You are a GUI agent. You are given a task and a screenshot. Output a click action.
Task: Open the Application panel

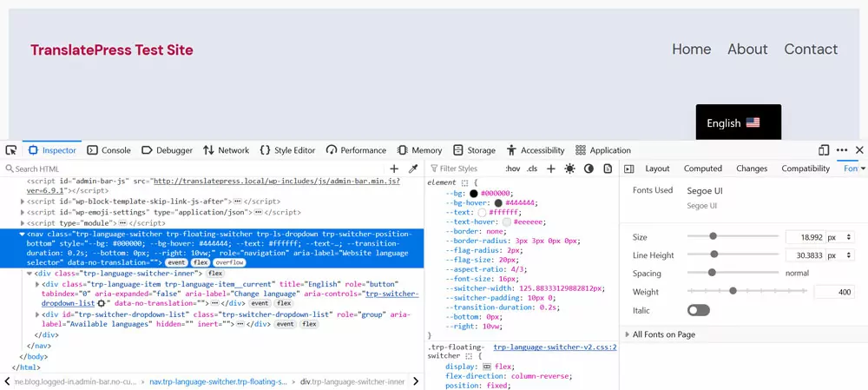(x=603, y=150)
